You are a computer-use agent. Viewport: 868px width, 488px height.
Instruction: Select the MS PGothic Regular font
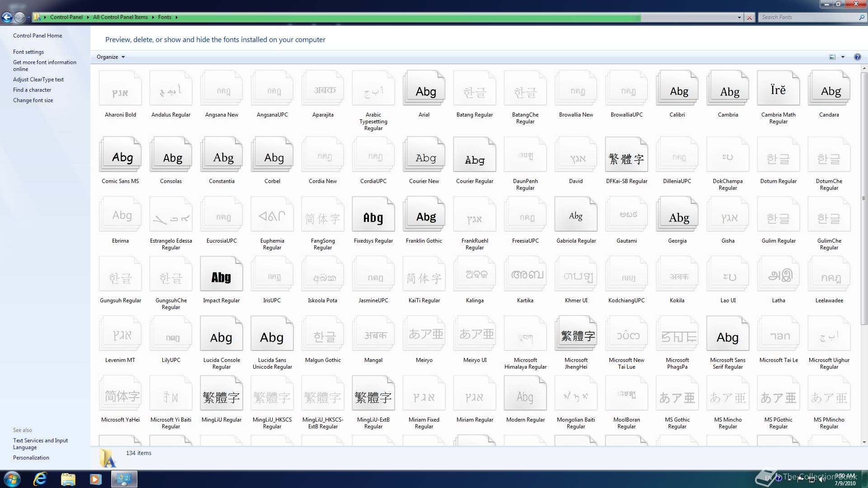click(778, 394)
